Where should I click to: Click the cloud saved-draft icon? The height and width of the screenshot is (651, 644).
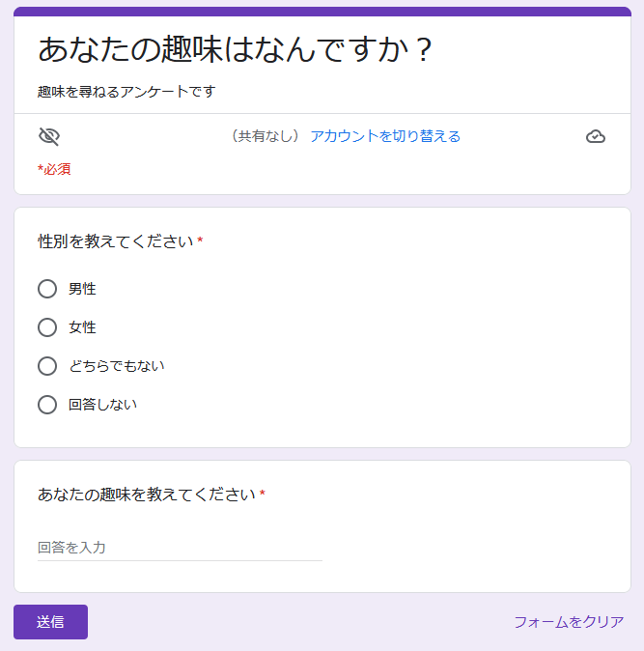click(596, 136)
